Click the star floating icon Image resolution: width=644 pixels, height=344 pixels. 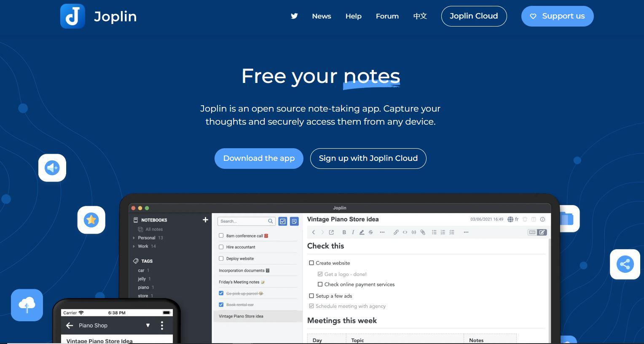91,220
